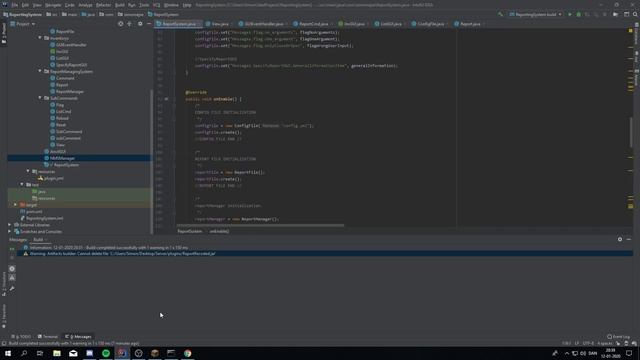
Task: Click the Search Everywhere magnifier icon
Action: point(635,14)
